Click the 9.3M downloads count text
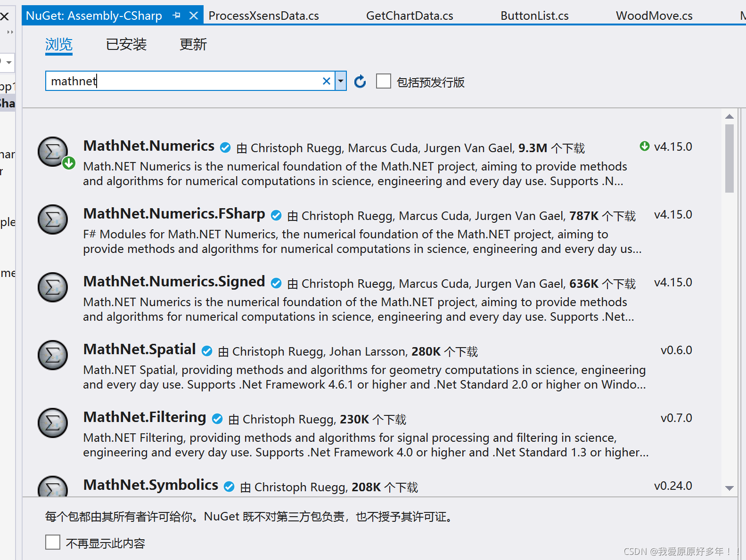This screenshot has height=560, width=746. coord(533,148)
